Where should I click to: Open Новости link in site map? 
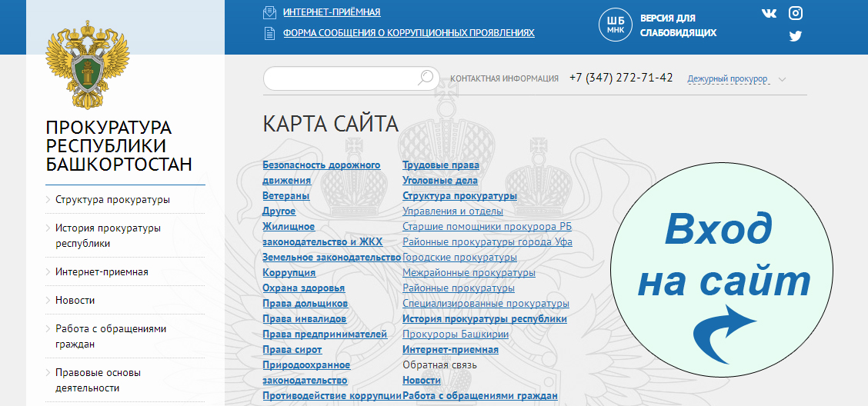pos(422,381)
